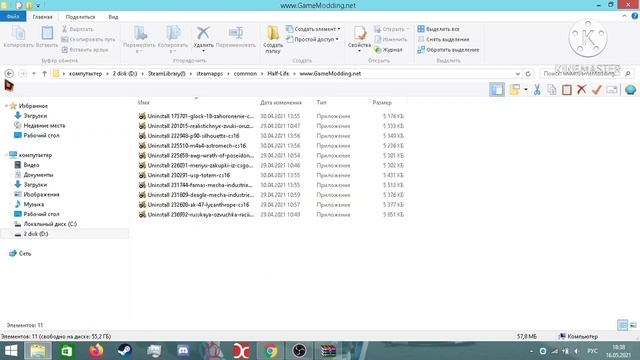
Task: Switch to the Вид ribbon tab
Action: point(113,17)
